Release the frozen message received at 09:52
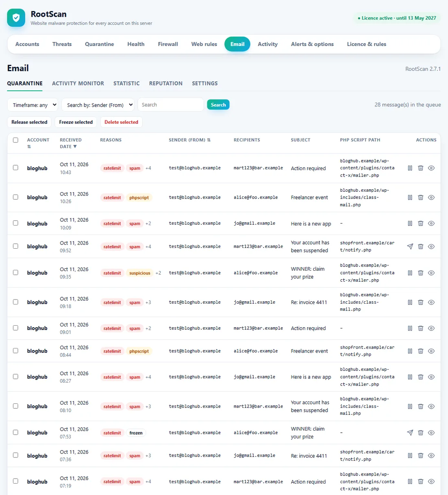This screenshot has width=448, height=495. pos(410,247)
